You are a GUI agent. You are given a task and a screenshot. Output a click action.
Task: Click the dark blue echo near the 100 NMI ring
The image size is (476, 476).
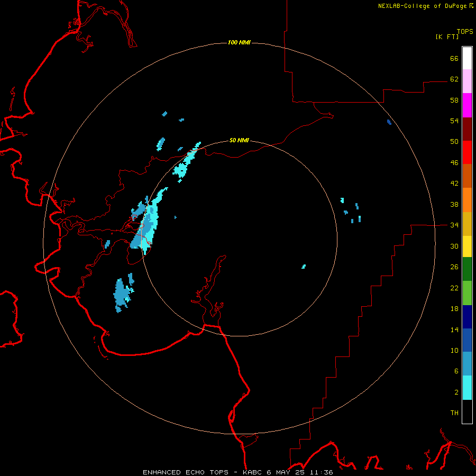389,122
